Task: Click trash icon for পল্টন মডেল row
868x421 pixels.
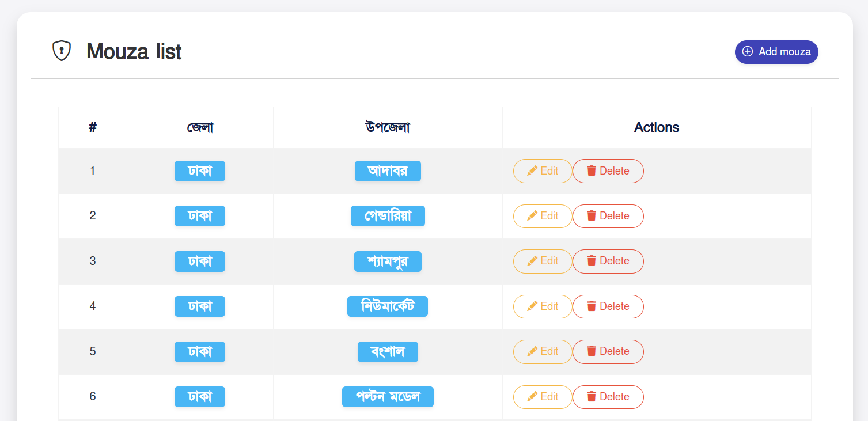Action: point(592,397)
